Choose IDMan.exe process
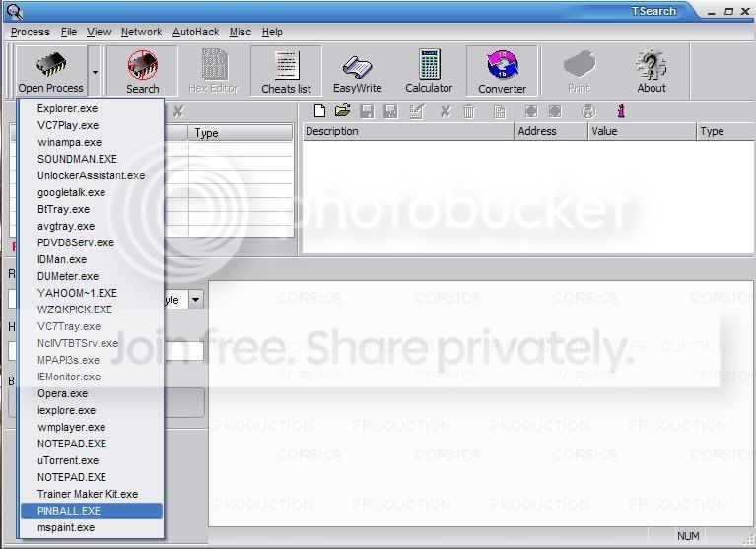 (x=92, y=259)
